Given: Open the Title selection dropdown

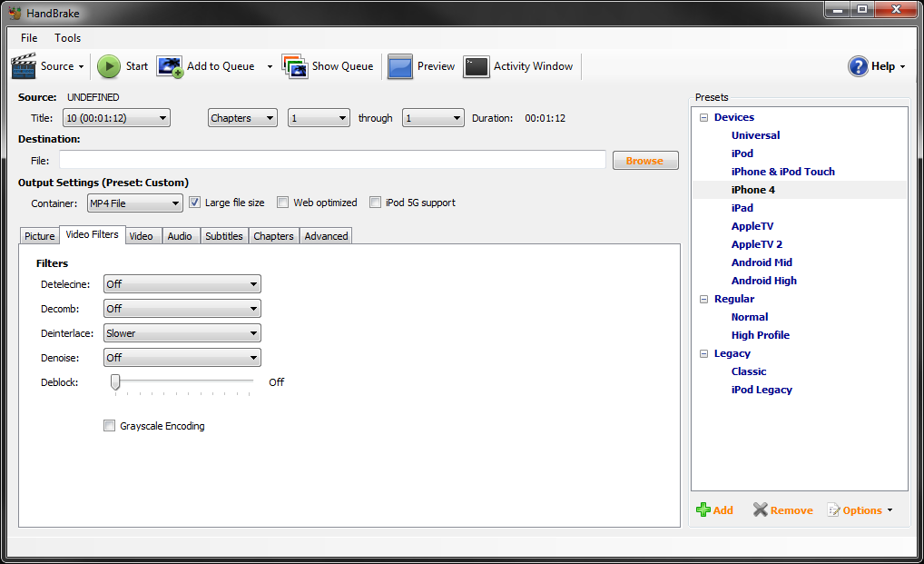Looking at the screenshot, I should tap(117, 118).
